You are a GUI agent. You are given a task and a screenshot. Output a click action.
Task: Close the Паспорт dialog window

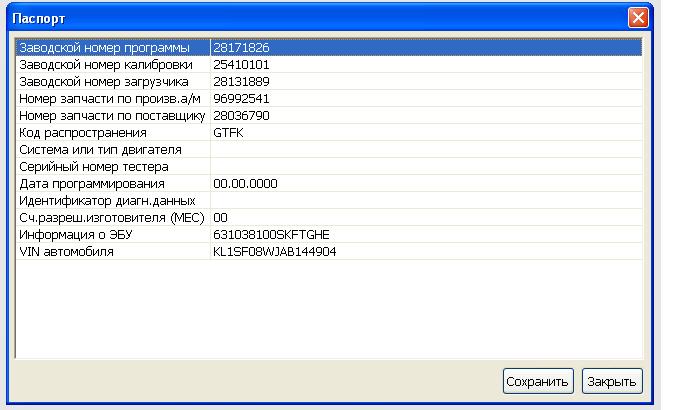pyautogui.click(x=638, y=18)
